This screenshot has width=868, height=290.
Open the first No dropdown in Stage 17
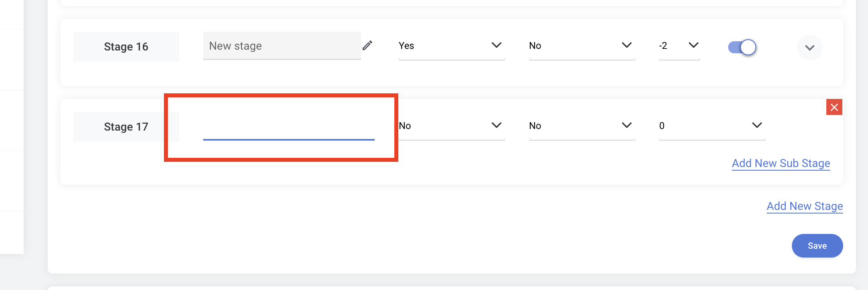pos(452,126)
